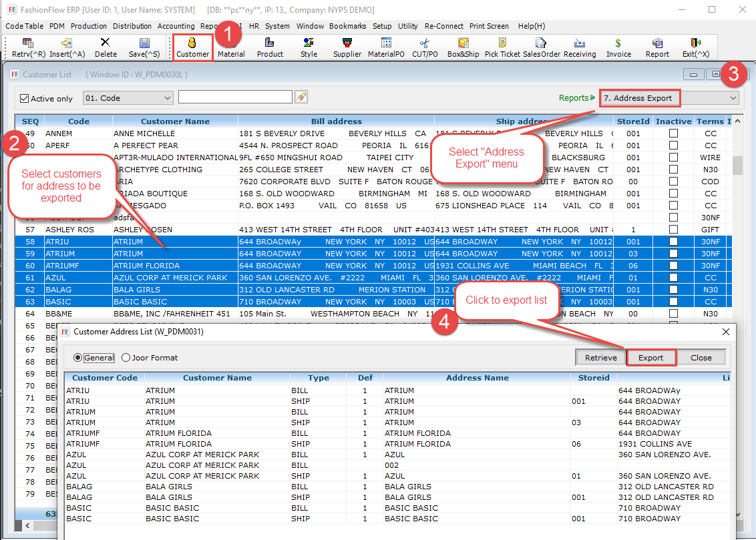756x540 pixels.
Task: Select the Joor Format radio button
Action: (x=126, y=358)
